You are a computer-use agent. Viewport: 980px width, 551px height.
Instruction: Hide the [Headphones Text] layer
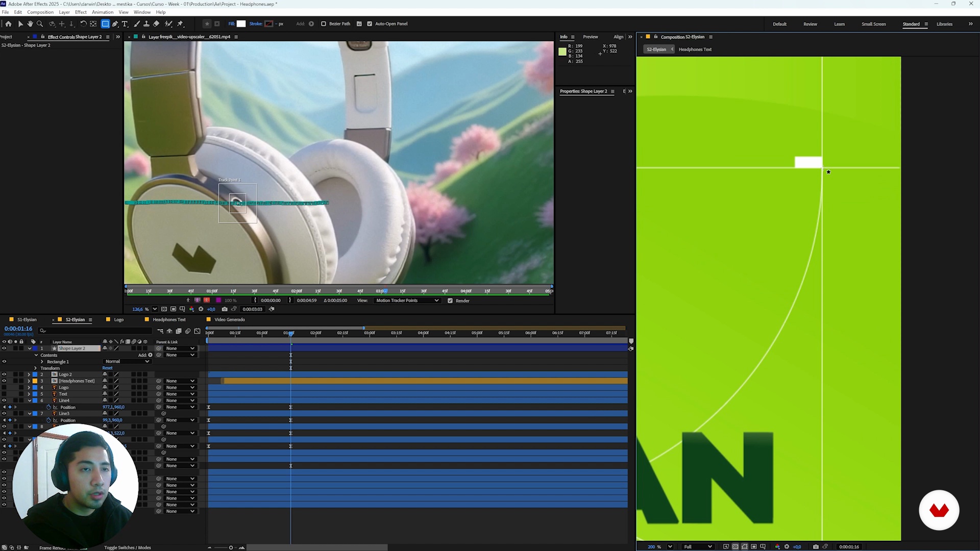point(4,381)
